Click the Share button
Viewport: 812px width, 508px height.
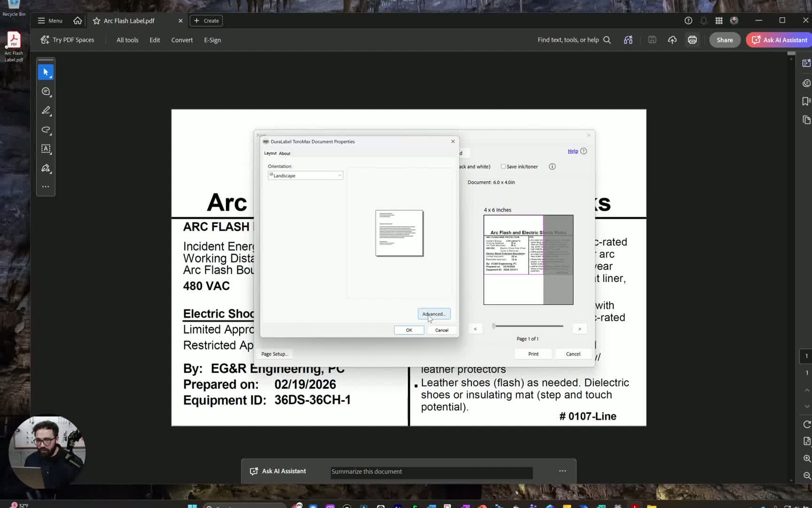pyautogui.click(x=725, y=40)
